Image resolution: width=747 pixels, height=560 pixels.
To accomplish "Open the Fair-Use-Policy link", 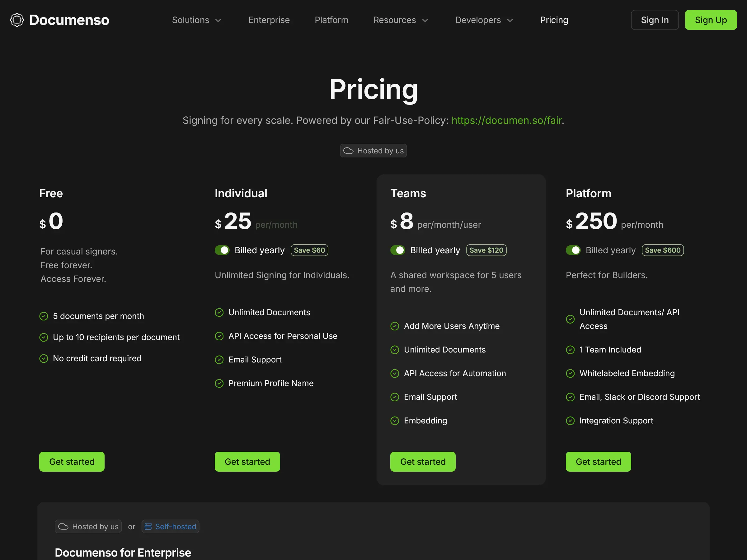I will (x=506, y=120).
